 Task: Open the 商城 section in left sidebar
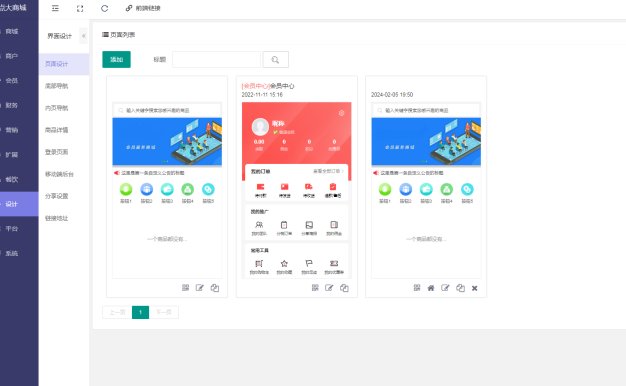[12, 31]
